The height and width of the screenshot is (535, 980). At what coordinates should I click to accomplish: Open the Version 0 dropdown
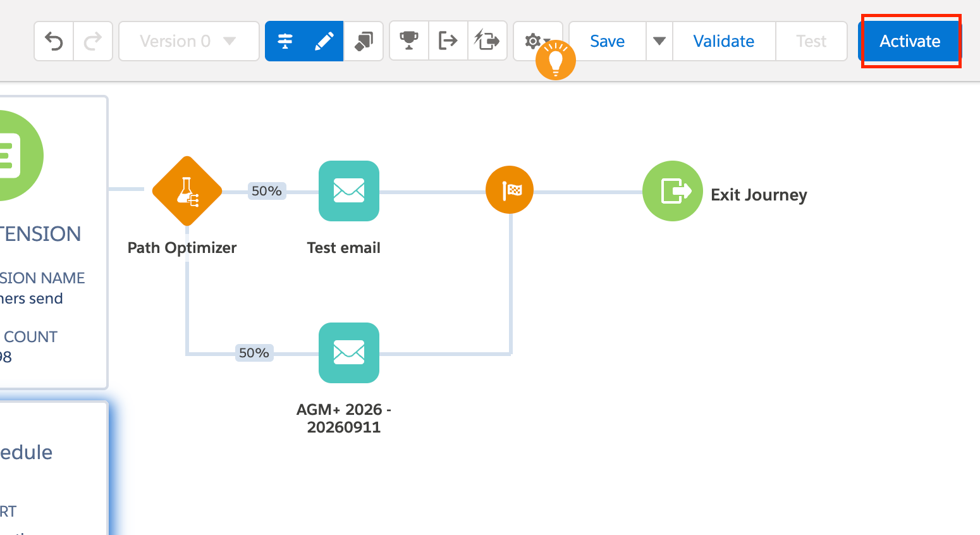(x=188, y=41)
